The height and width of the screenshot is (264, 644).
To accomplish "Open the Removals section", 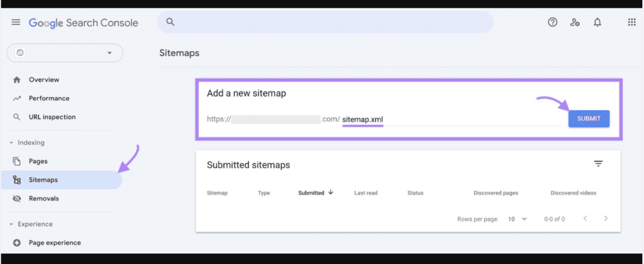I will tap(43, 198).
